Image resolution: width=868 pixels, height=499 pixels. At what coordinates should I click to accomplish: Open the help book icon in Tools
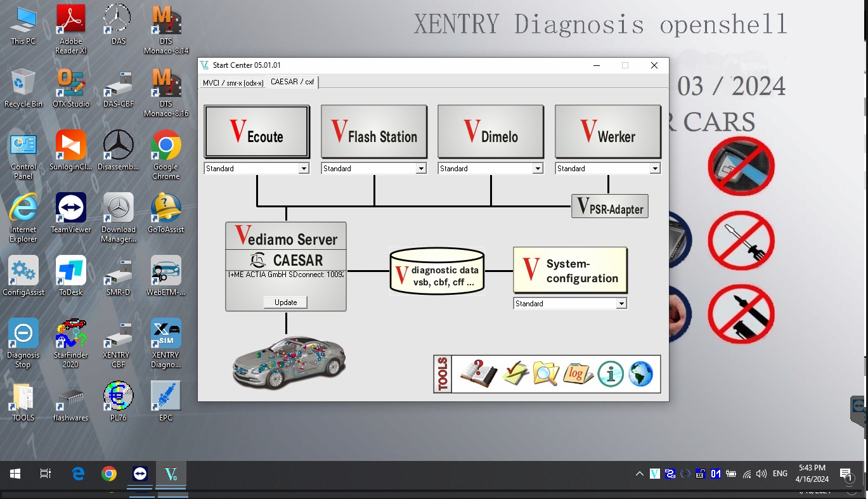[x=478, y=374]
